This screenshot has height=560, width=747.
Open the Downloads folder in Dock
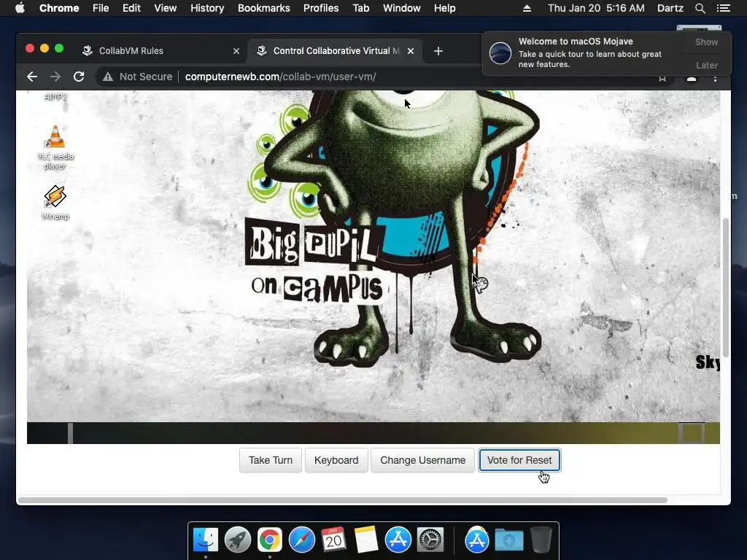coord(508,540)
